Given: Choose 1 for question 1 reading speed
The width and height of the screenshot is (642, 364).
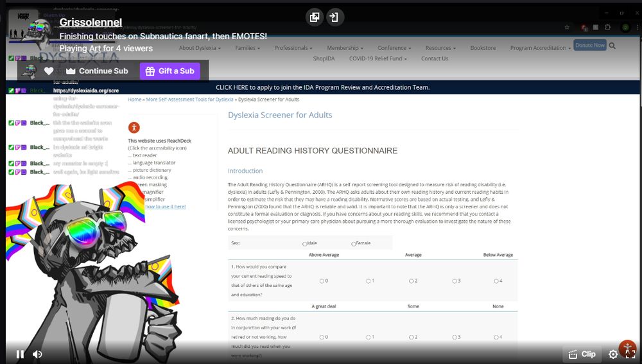Looking at the screenshot, I should click(x=368, y=281).
